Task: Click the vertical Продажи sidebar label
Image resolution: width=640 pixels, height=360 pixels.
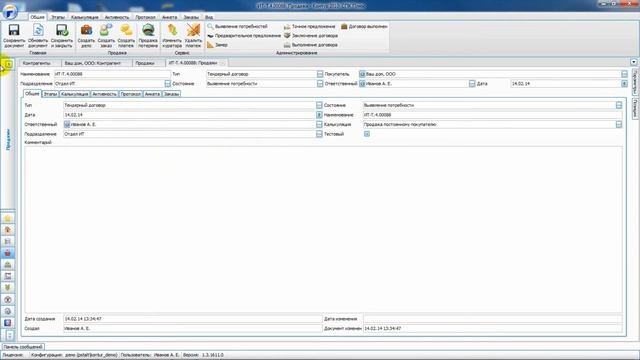Action: click(8, 140)
